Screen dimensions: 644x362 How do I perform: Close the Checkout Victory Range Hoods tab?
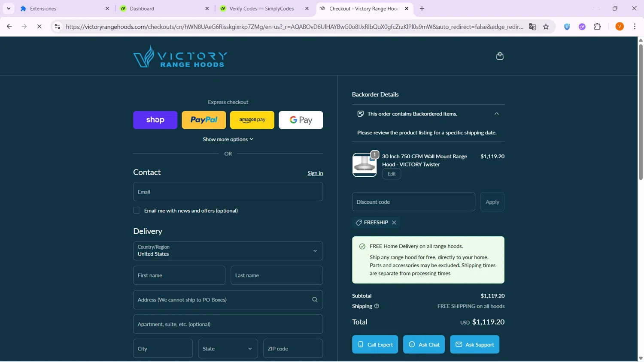tap(407, 9)
